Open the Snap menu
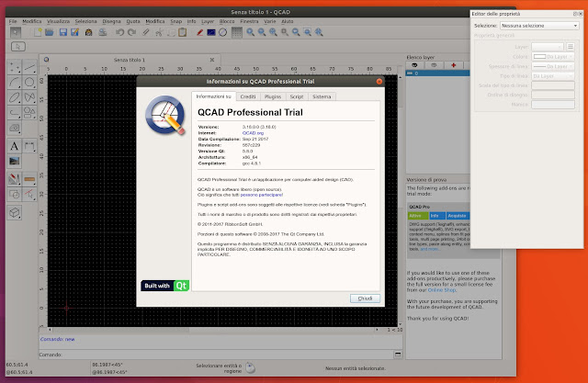 [175, 21]
